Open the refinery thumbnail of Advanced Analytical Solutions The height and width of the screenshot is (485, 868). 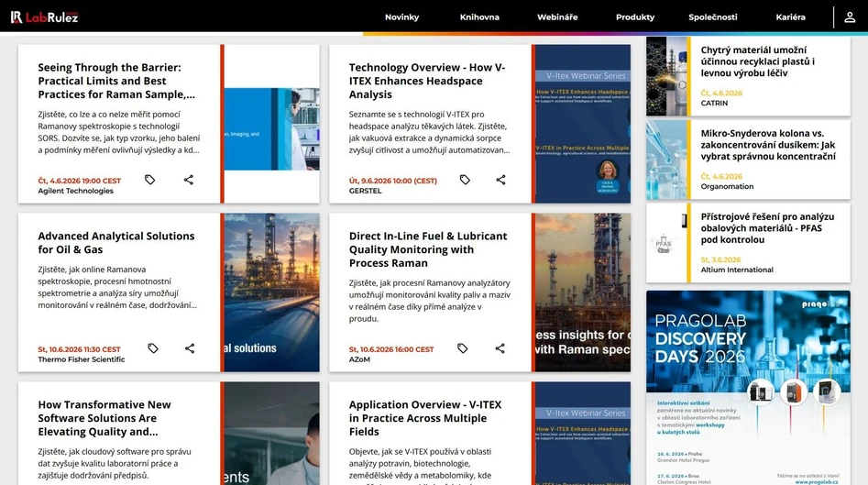[x=272, y=292]
